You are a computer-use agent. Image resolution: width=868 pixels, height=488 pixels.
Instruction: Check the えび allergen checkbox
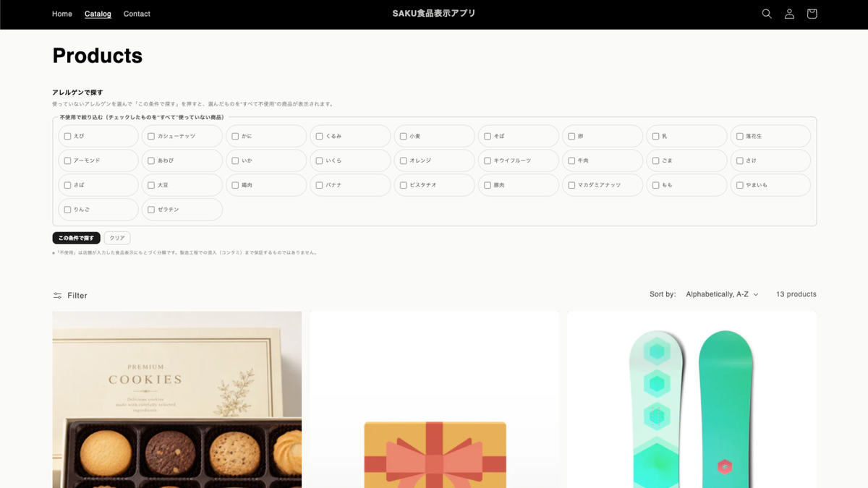tap(67, 136)
